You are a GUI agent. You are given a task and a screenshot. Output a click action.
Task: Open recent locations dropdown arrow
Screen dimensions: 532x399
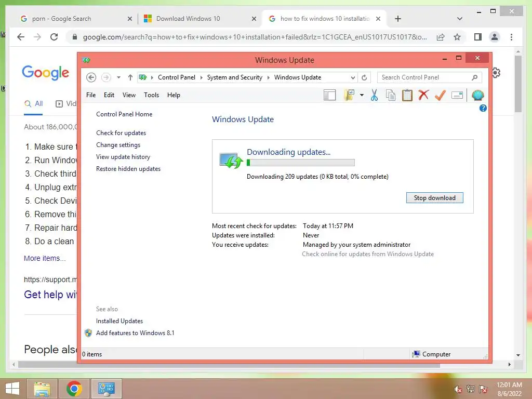pyautogui.click(x=118, y=77)
